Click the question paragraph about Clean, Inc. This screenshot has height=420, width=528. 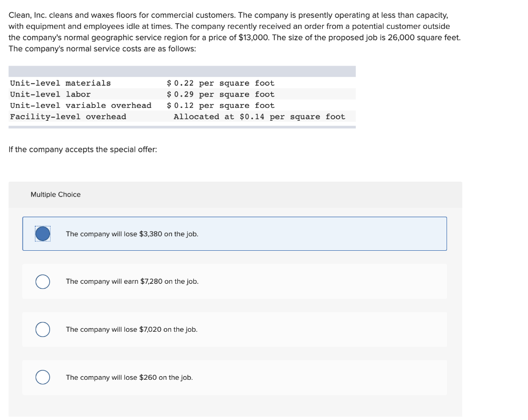pos(235,31)
